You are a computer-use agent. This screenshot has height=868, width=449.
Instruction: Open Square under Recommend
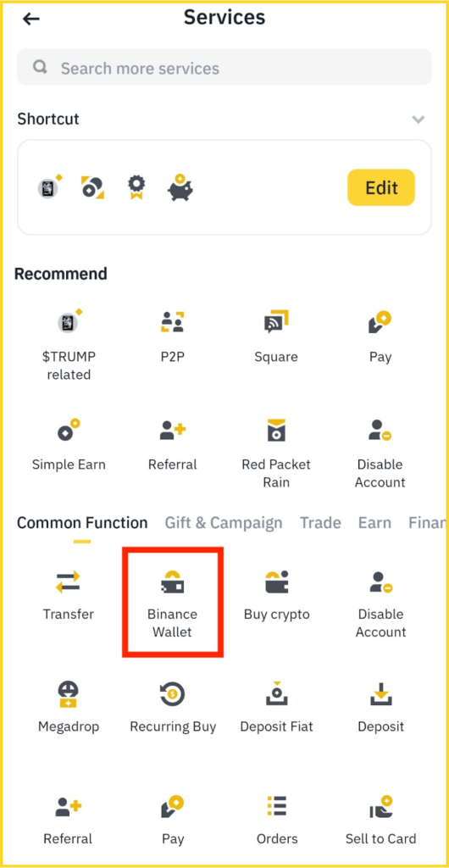[276, 337]
